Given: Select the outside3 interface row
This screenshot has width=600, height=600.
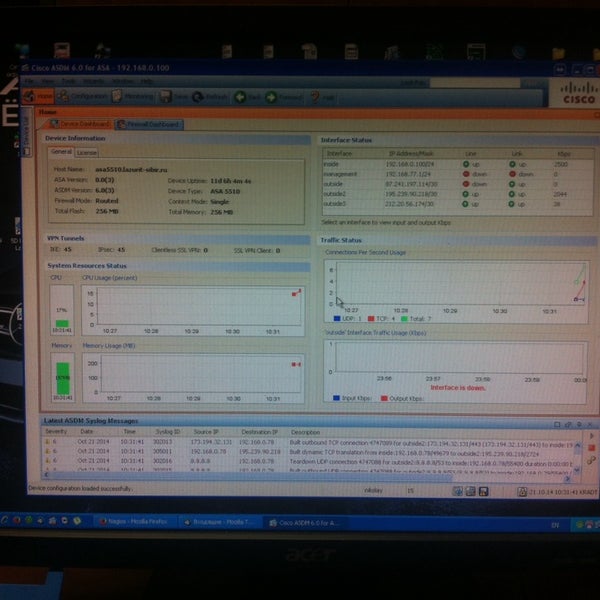Looking at the screenshot, I should (x=458, y=204).
